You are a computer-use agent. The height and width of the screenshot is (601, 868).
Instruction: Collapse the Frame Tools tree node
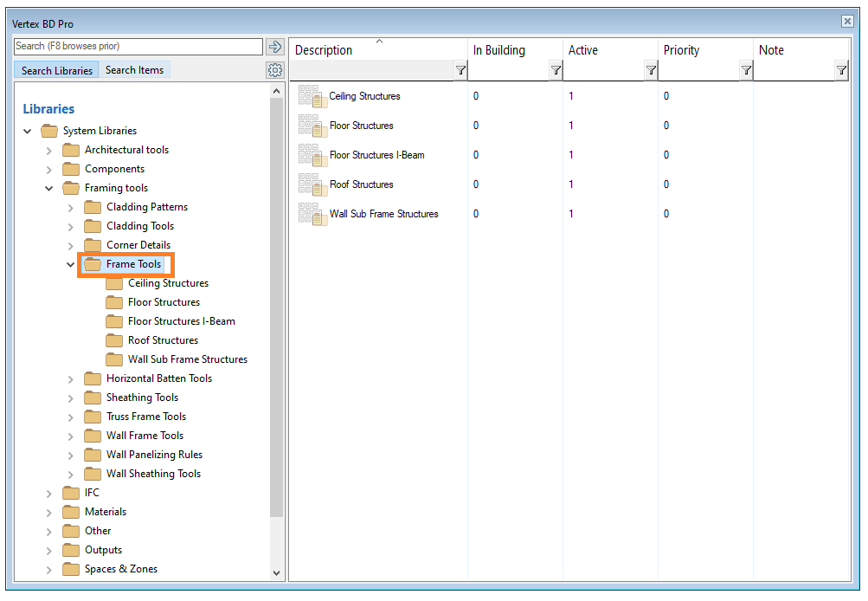tap(71, 265)
